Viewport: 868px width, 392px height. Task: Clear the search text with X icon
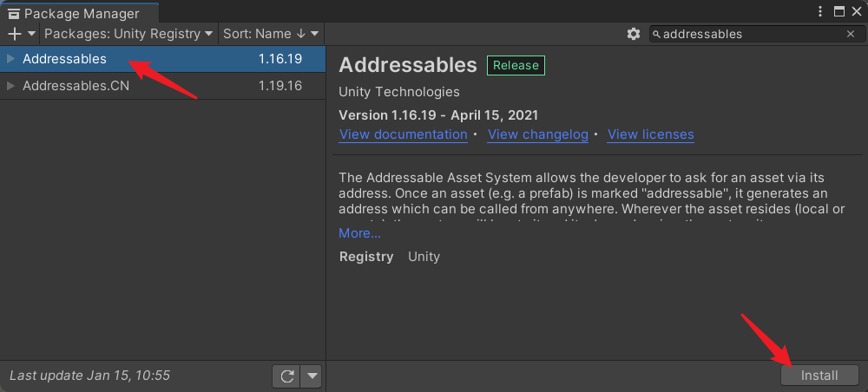tap(851, 34)
